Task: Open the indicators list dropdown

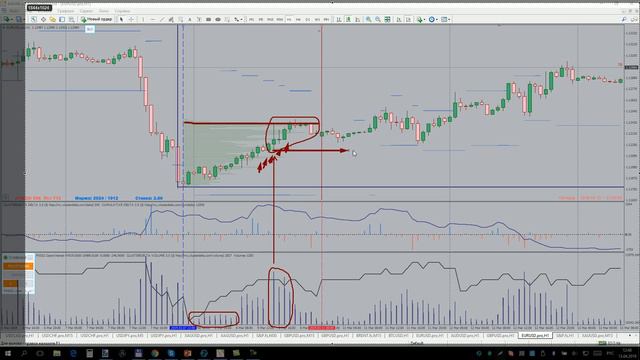Action: 421,19
